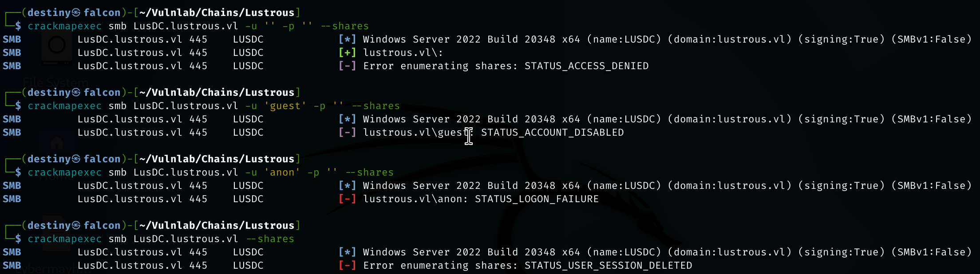Click the --shares flag in the guest command

click(375, 106)
